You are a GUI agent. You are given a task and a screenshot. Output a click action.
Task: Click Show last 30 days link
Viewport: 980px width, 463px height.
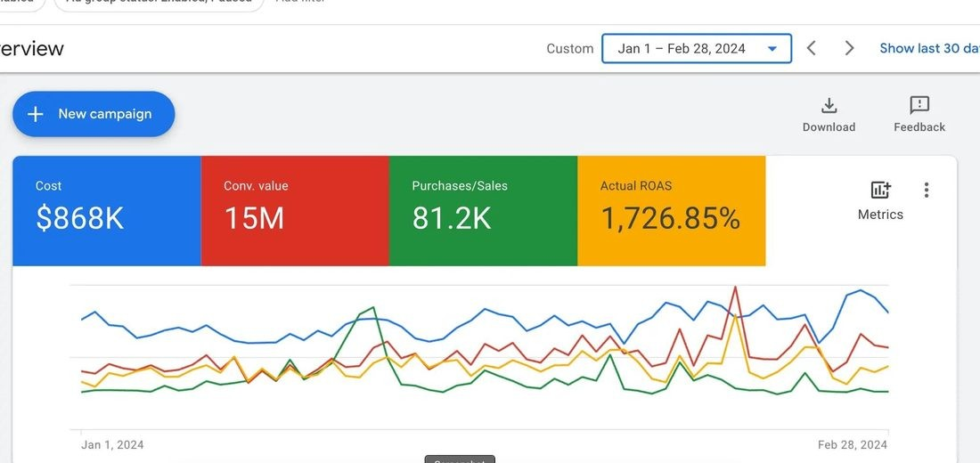[929, 48]
